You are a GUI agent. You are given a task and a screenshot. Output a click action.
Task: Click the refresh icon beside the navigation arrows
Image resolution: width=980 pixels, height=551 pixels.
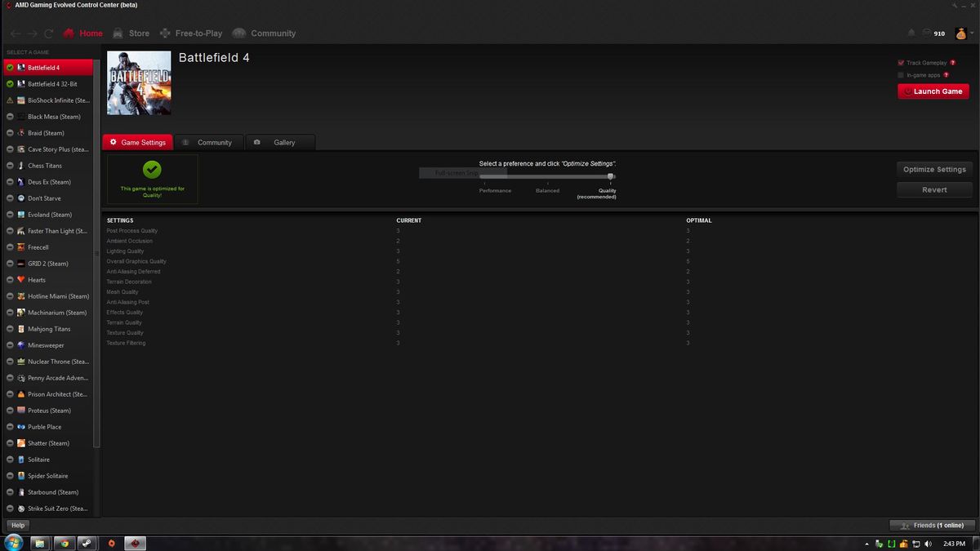(48, 33)
